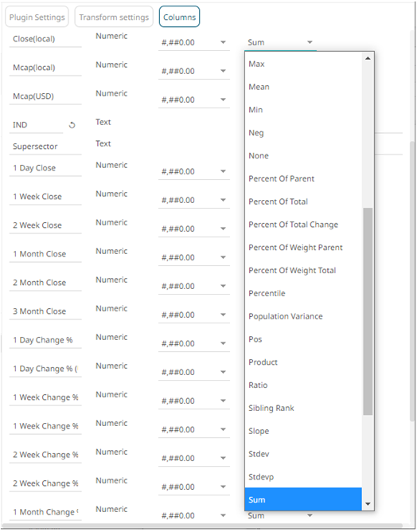Edit the Mcap(local) column name field
417x532 pixels.
coord(45,68)
